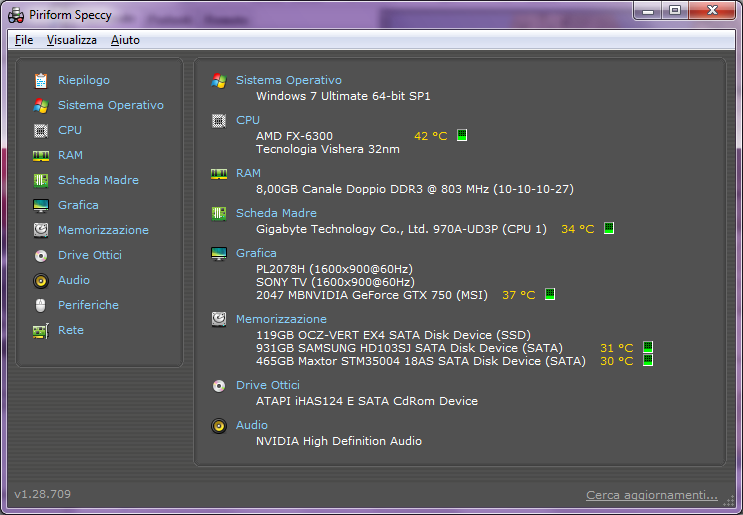Viewport: 743px width, 515px height.
Task: Open Grafica label in the sidebar
Action: [x=78, y=205]
